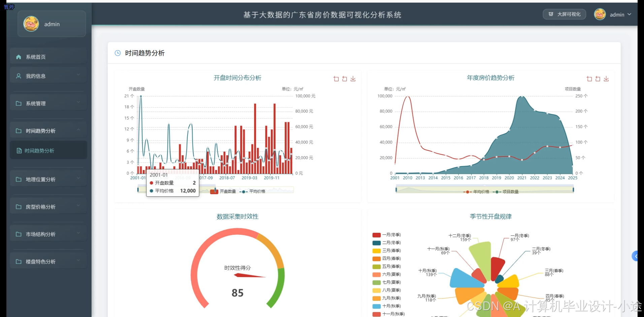Viewport: 644px width, 317px height.
Task: Click left handle of 年度房价 zoom slider
Action: coord(396,190)
